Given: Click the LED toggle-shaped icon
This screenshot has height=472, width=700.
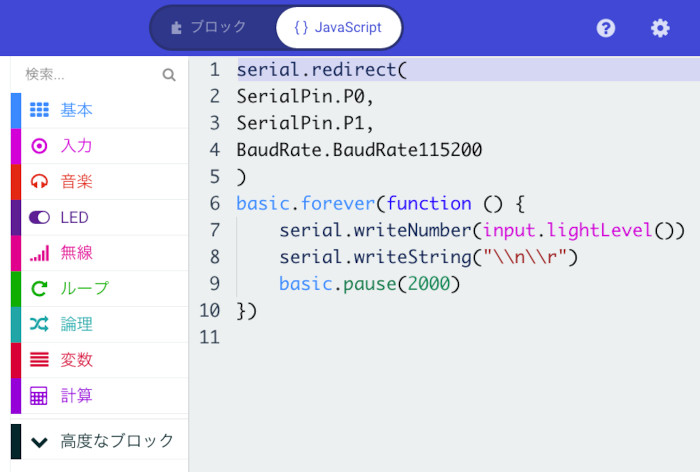Looking at the screenshot, I should (x=39, y=217).
